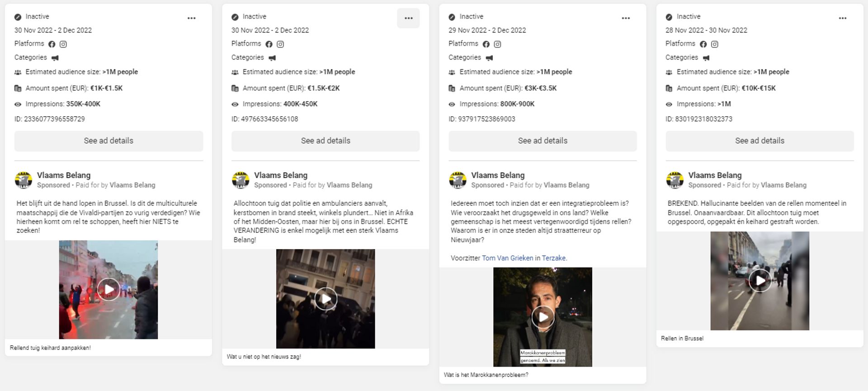Click Vlaams Belang avatar on Marokkanenprobleem ad
The height and width of the screenshot is (391, 868).
click(x=458, y=180)
